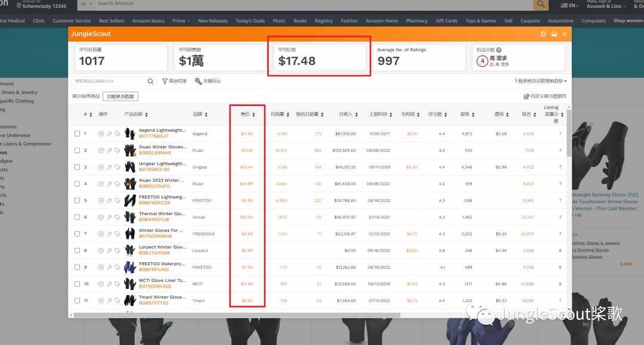Click the pin icon in Unigear Lightweight row
Image resolution: width=644 pixels, height=345 pixels.
point(109,167)
